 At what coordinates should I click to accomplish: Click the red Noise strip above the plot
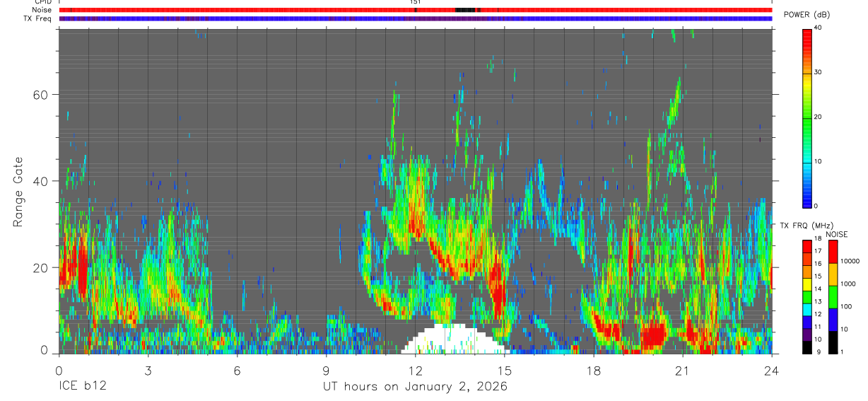coord(415,10)
